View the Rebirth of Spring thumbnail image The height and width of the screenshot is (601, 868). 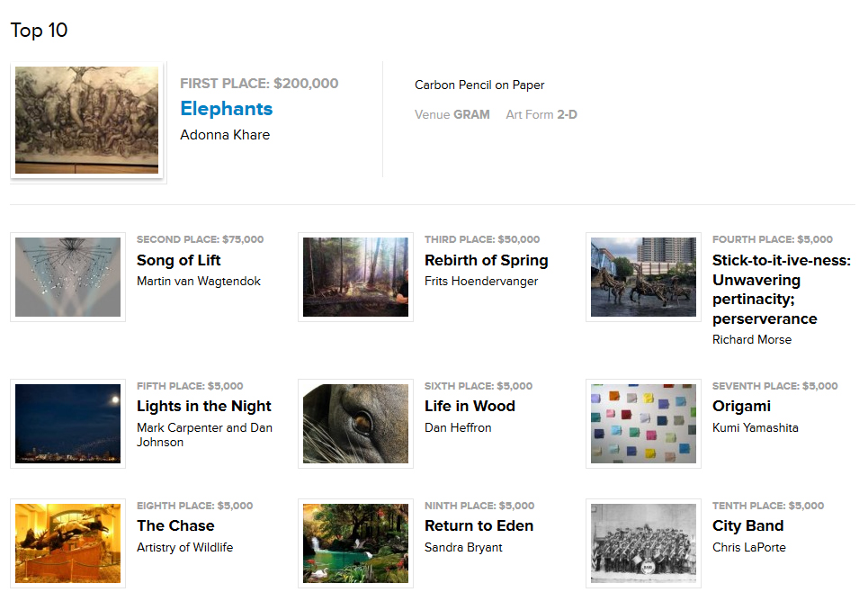point(355,277)
